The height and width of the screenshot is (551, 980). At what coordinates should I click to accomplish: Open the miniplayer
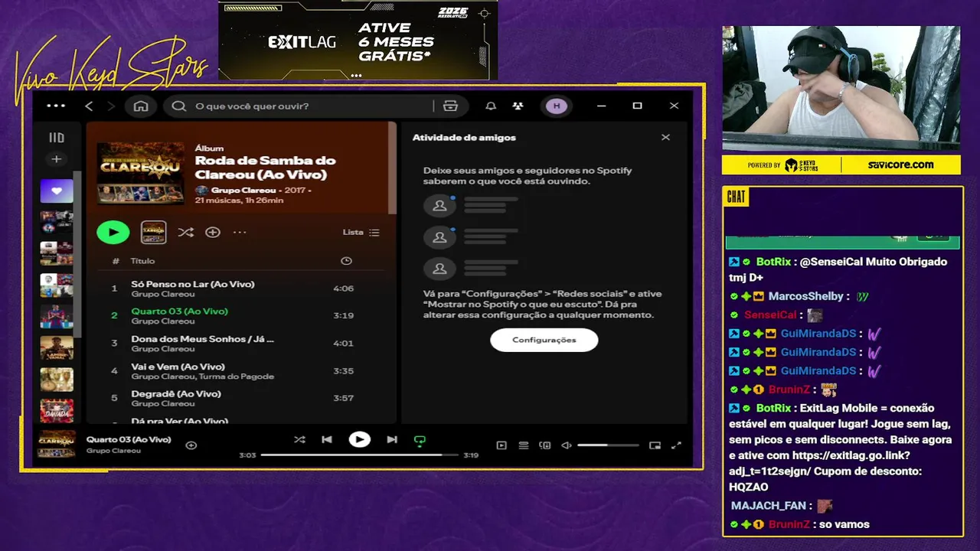point(655,445)
